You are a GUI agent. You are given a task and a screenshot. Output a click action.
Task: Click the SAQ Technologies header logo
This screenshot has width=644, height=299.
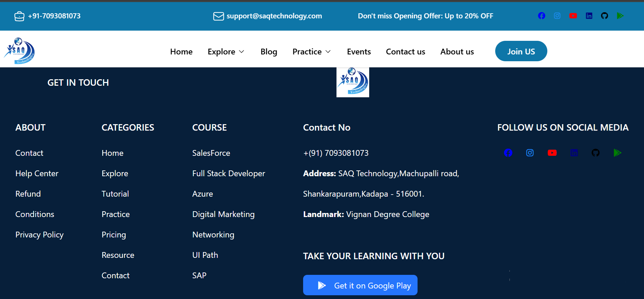tap(19, 51)
